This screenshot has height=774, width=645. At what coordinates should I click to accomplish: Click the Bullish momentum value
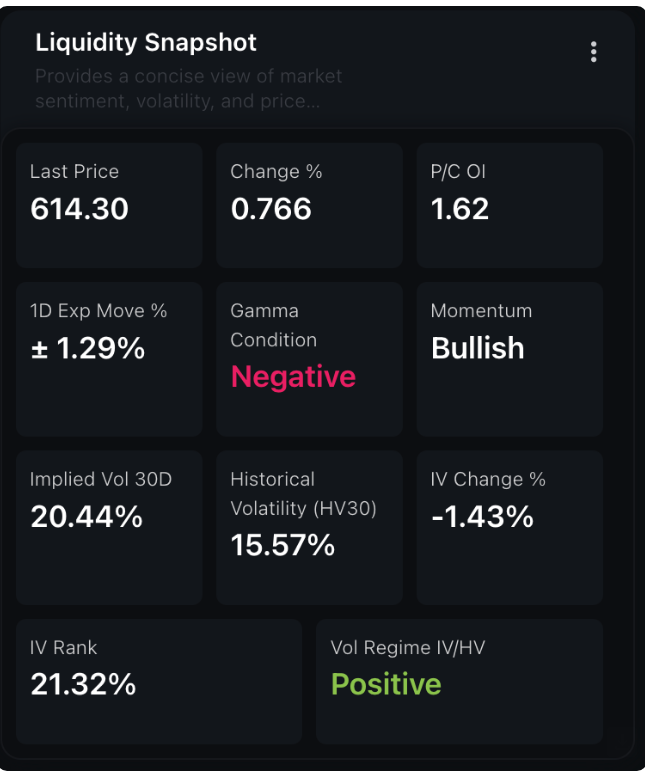coord(478,349)
